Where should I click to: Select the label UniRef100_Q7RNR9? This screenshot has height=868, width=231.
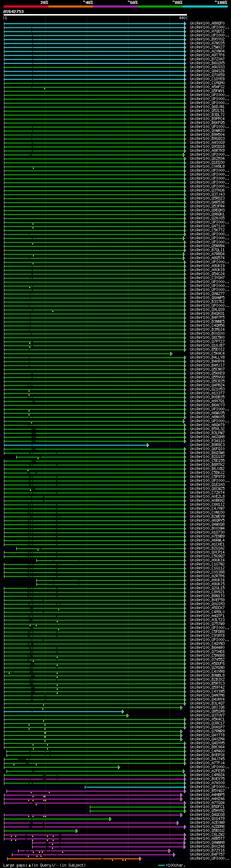207,731
